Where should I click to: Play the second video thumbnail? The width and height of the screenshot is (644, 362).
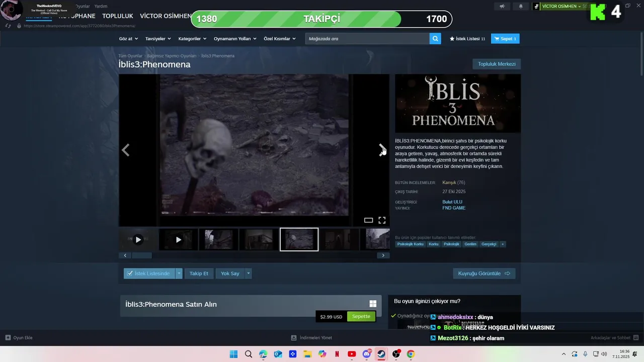[x=178, y=239]
